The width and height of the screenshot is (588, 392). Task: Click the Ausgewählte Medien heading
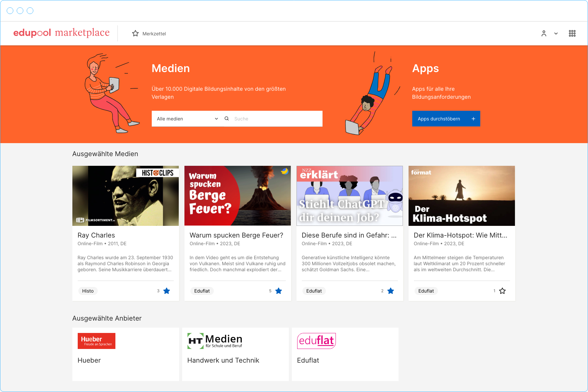(105, 154)
